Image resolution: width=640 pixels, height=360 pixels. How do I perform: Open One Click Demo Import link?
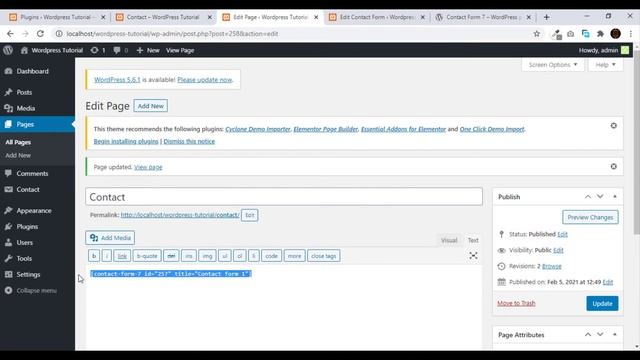[492, 129]
